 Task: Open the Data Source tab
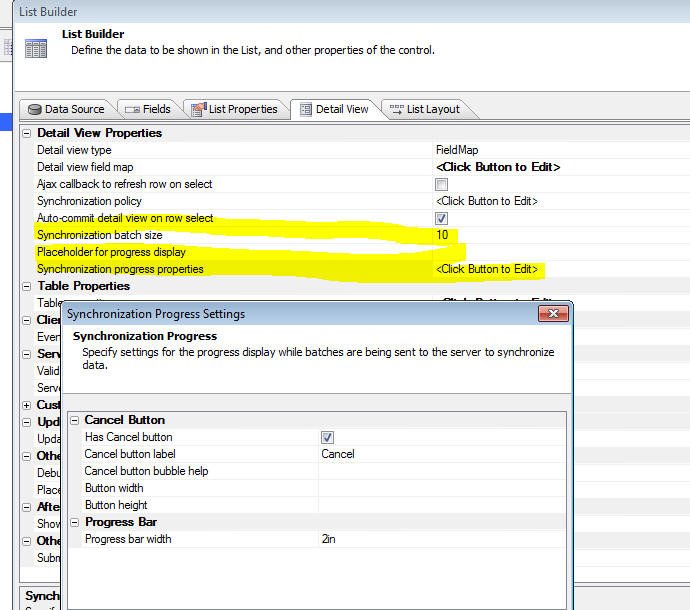pos(66,109)
